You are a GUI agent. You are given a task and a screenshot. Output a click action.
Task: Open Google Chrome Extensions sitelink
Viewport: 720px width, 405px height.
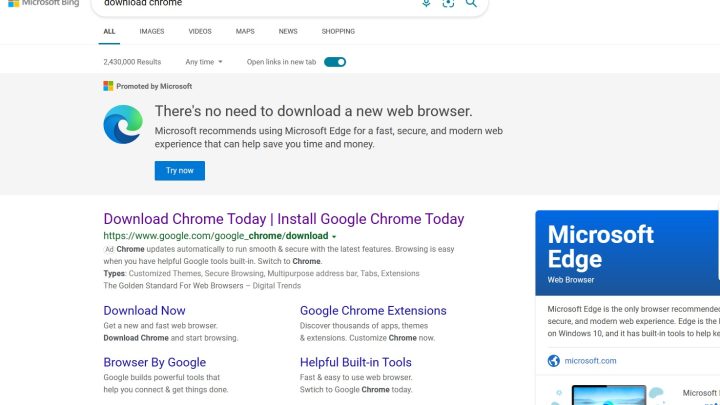click(373, 310)
